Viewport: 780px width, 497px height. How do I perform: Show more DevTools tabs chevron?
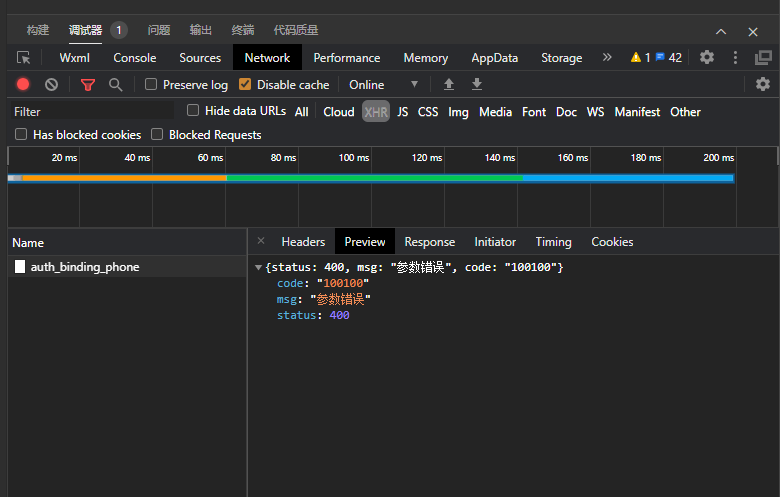click(x=607, y=57)
